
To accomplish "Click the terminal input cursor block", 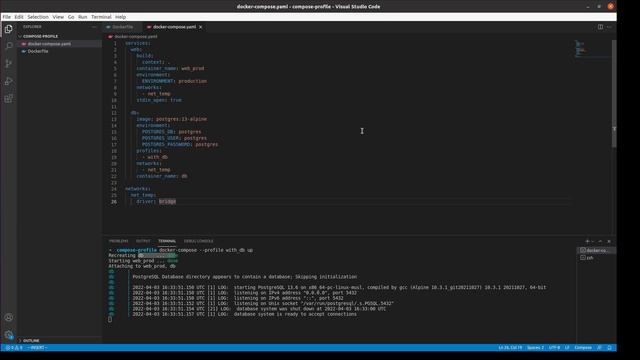I will (x=110, y=320).
